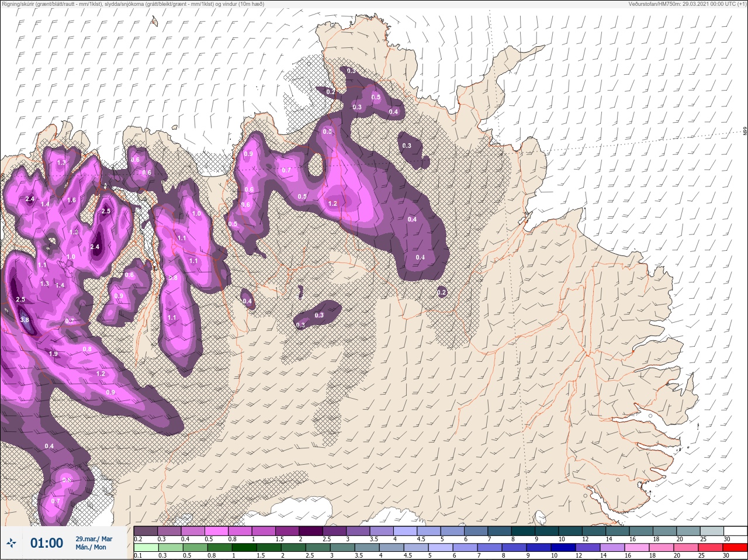The height and width of the screenshot is (560, 748).
Task: Select the light grey 25–30 snow legend swatch
Action: tap(712, 531)
